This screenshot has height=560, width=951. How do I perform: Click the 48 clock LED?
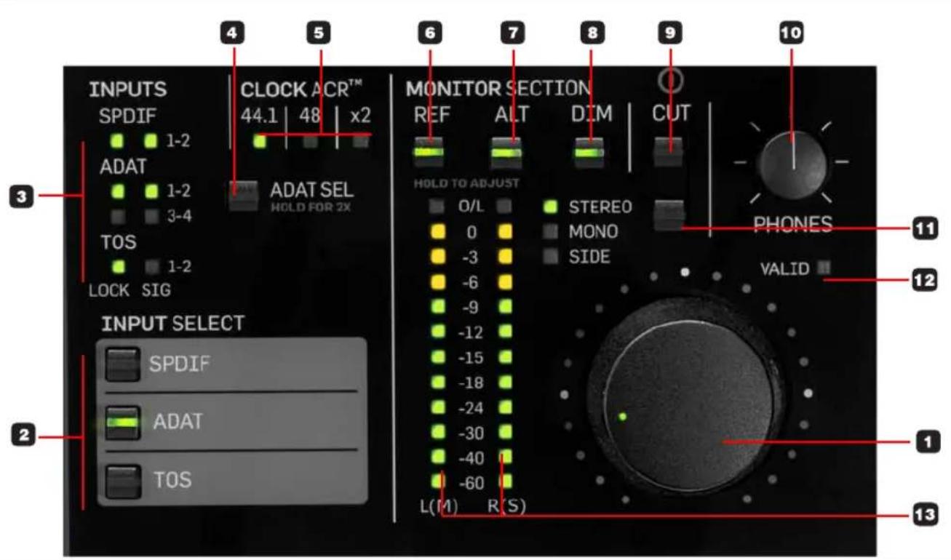(x=311, y=142)
